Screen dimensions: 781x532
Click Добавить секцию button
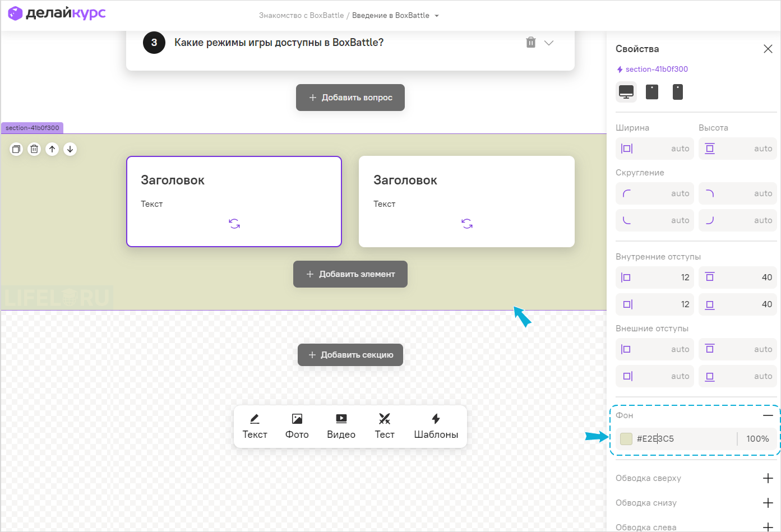(x=350, y=355)
